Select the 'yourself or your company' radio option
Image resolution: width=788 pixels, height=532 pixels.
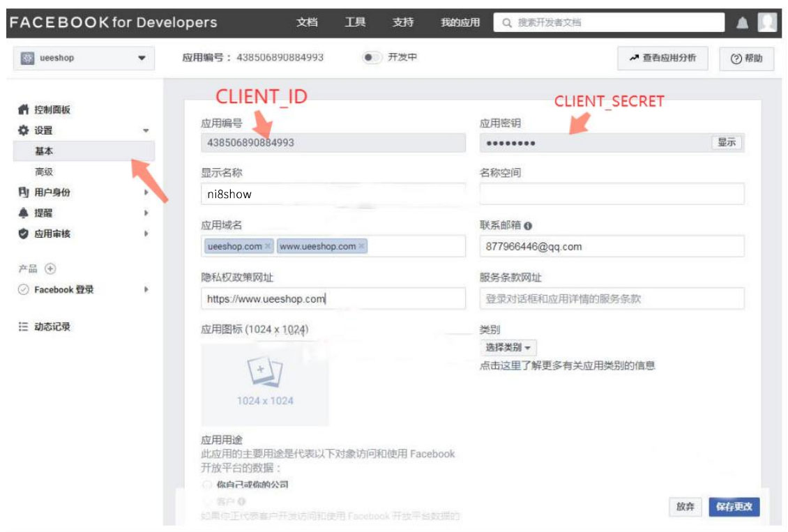pyautogui.click(x=206, y=485)
